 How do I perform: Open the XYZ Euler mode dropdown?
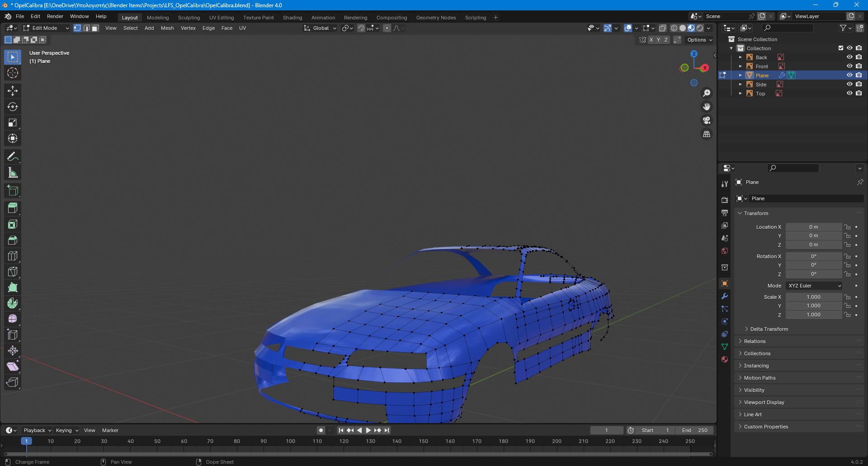815,286
